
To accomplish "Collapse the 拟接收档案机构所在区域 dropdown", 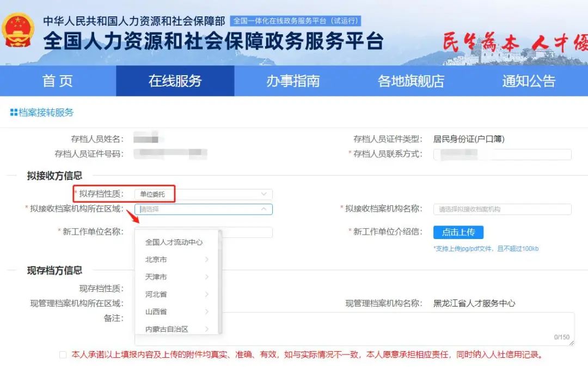I will 265,209.
